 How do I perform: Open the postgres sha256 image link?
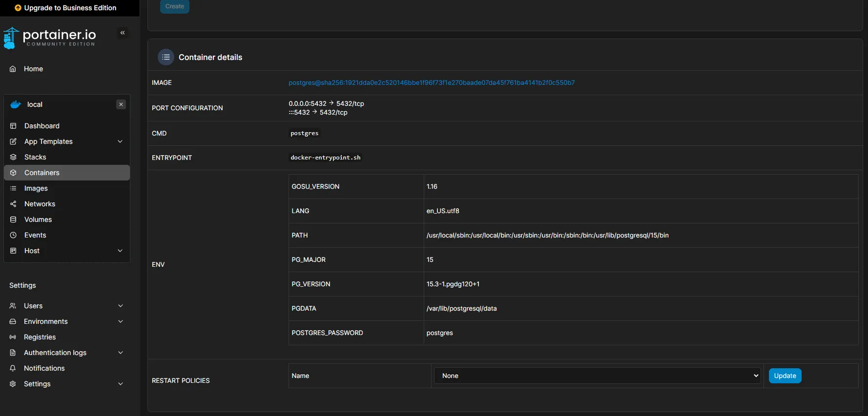point(431,82)
